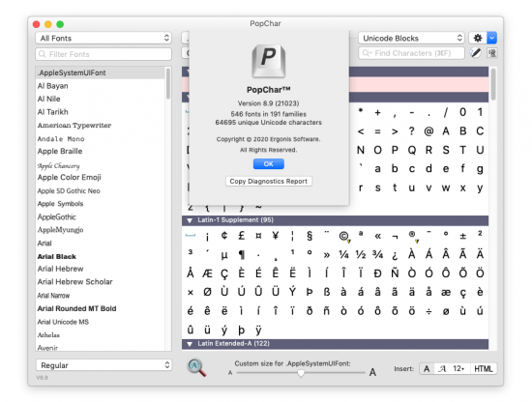
Task: Click the font list scrollbar
Action: click(168, 84)
